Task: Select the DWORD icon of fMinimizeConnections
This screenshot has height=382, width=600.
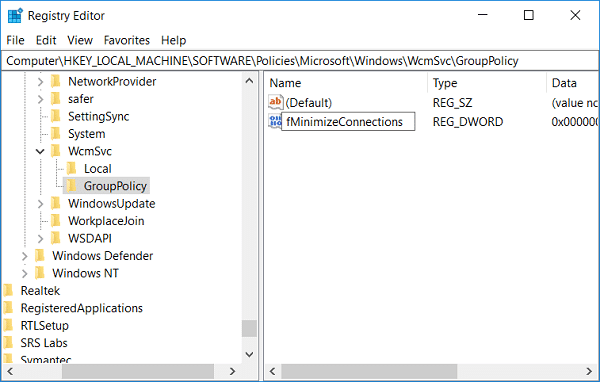Action: point(275,121)
